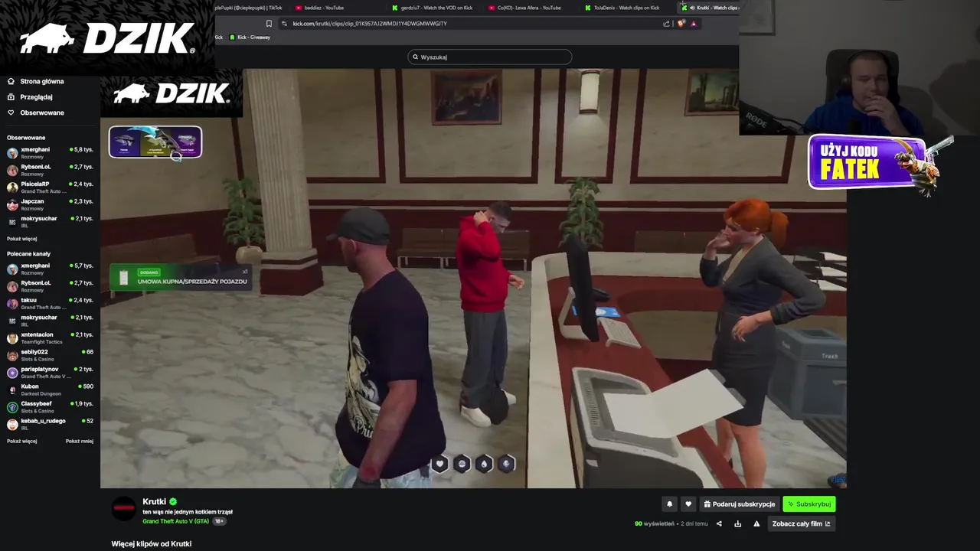Open kebab_u_rudego channel in Polecane kanały

click(50, 424)
